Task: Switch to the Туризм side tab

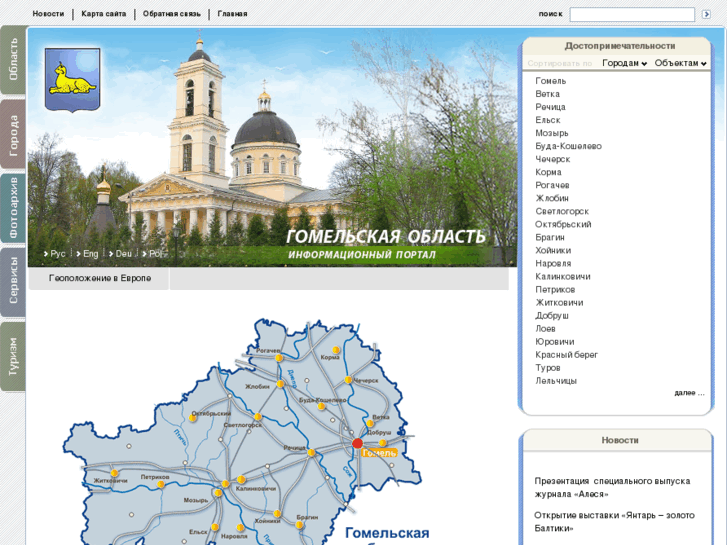Action: pyautogui.click(x=13, y=357)
